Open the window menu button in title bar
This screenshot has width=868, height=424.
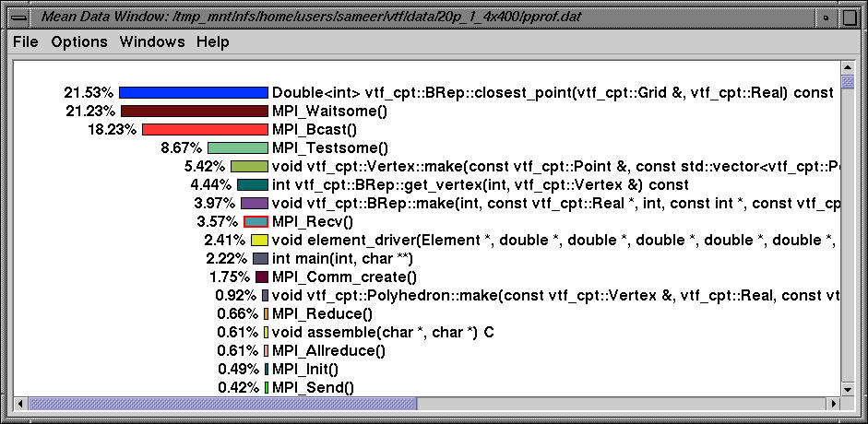[18, 18]
